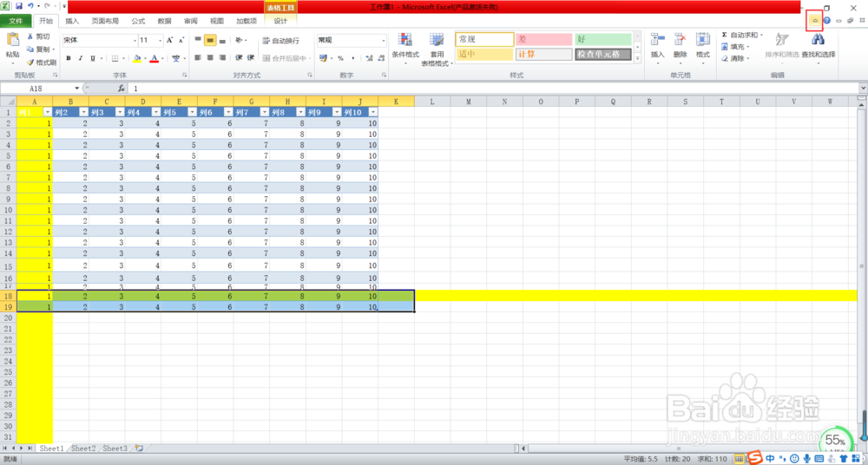Align text to the right
The image size is (868, 465).
coord(222,58)
